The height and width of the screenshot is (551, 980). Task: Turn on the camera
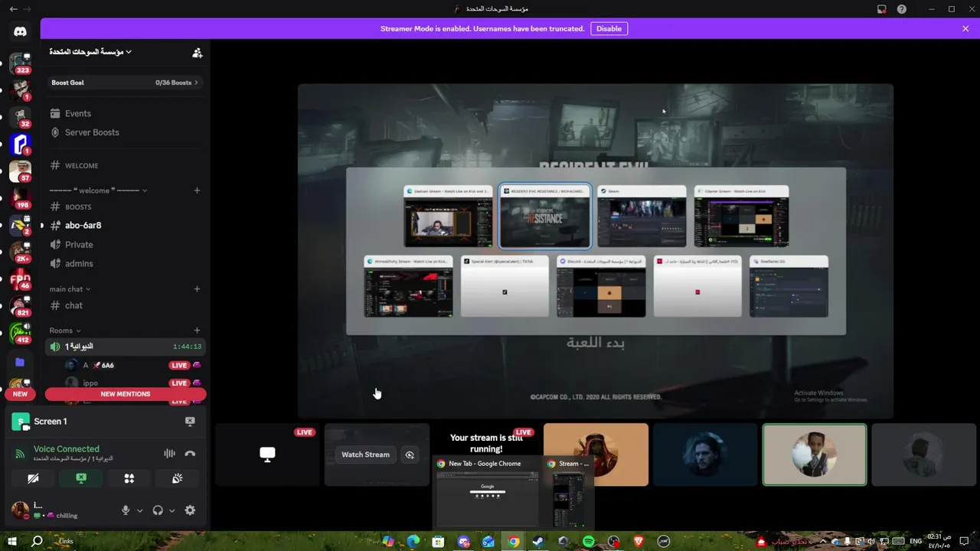pos(33,478)
